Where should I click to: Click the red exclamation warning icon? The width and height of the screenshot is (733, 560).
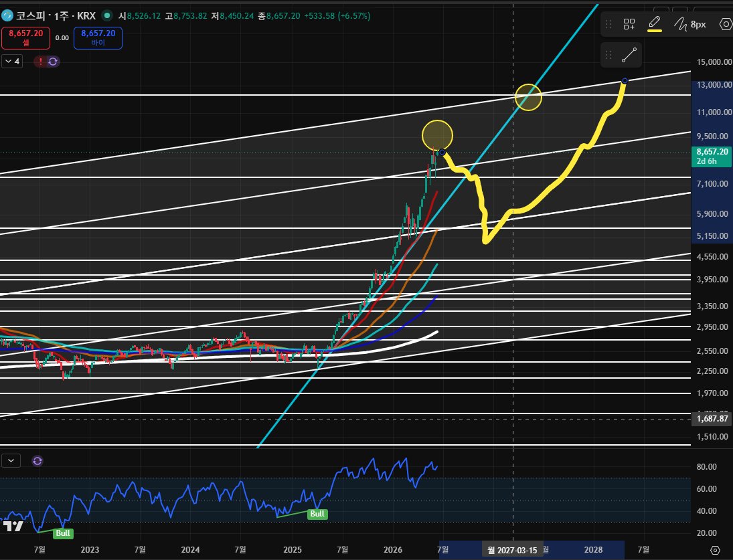41,62
